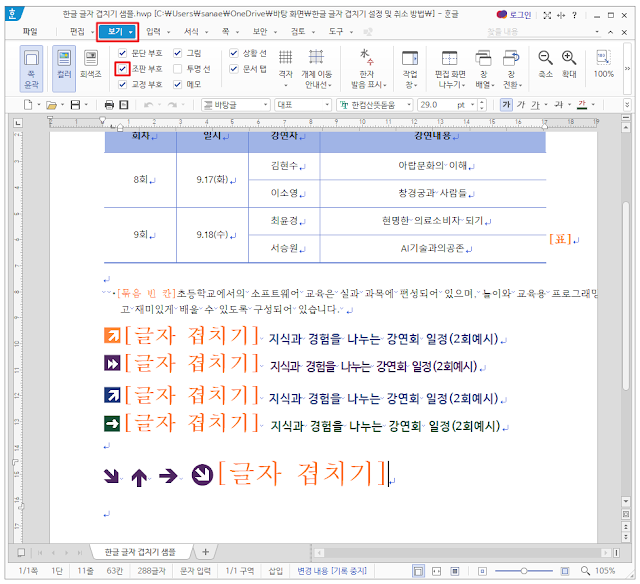Click the save disk icon
The image size is (640, 584).
click(76, 105)
